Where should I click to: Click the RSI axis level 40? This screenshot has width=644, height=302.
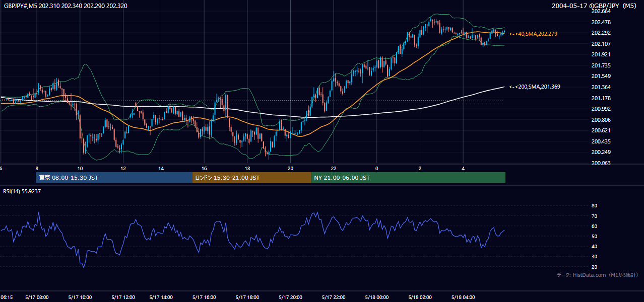pos(594,246)
